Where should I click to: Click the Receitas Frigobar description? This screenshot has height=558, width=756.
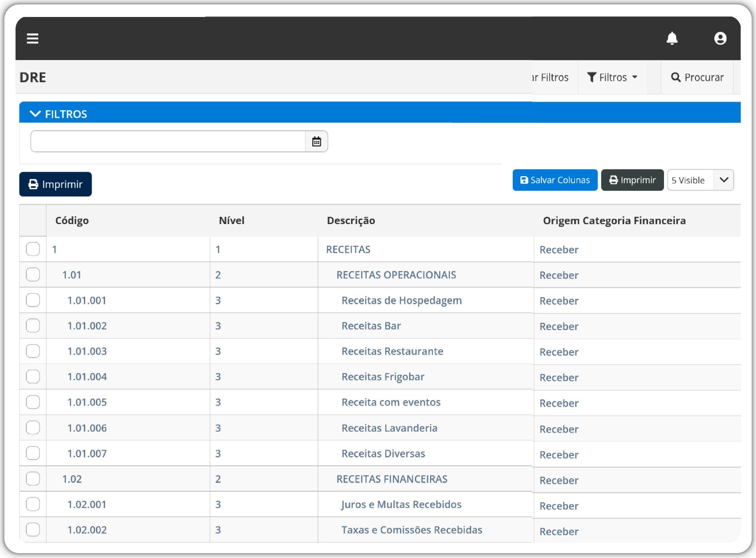pyautogui.click(x=383, y=377)
